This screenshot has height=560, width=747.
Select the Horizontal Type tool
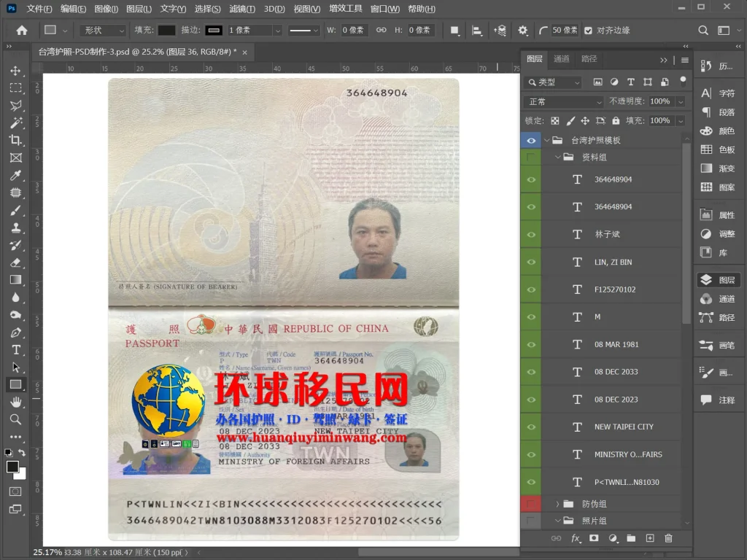[x=16, y=350]
